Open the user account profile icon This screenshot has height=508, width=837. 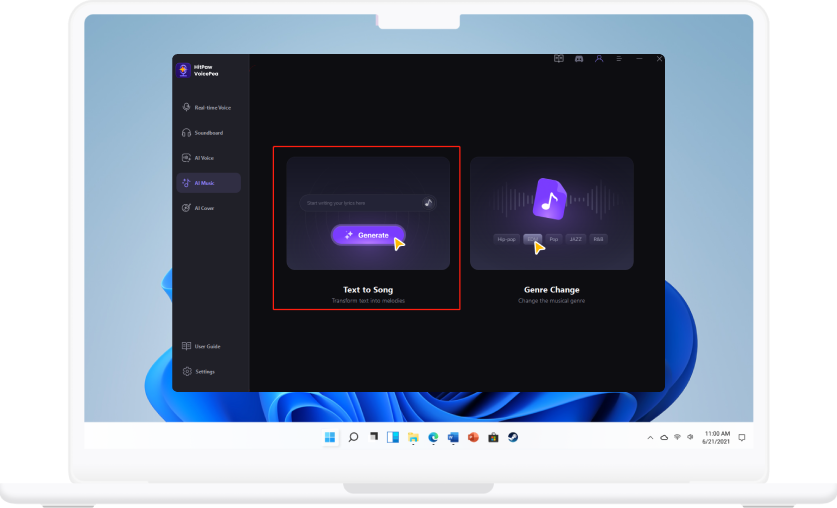[599, 59]
